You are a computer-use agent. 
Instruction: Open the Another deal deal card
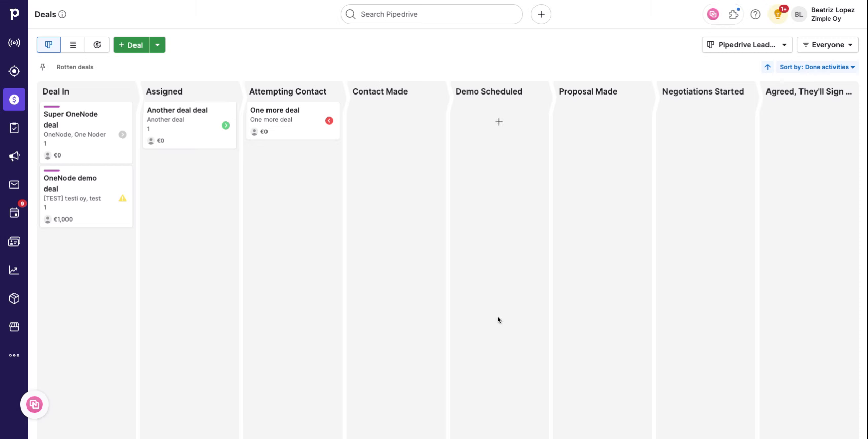pos(189,125)
